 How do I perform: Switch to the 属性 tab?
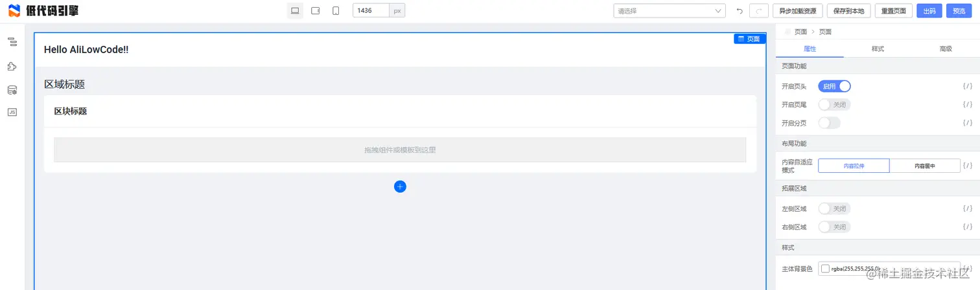point(810,49)
